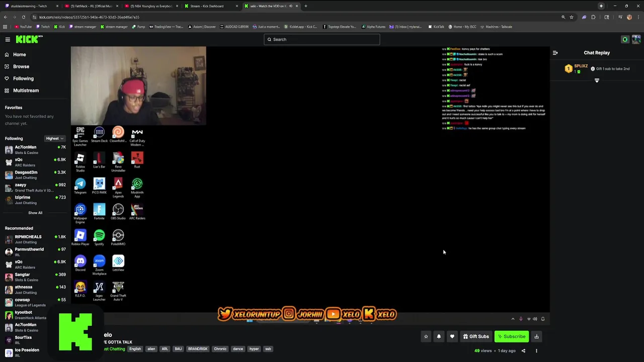Open Twitch bookmark
Screen dimensions: 644x362
click(x=43, y=27)
